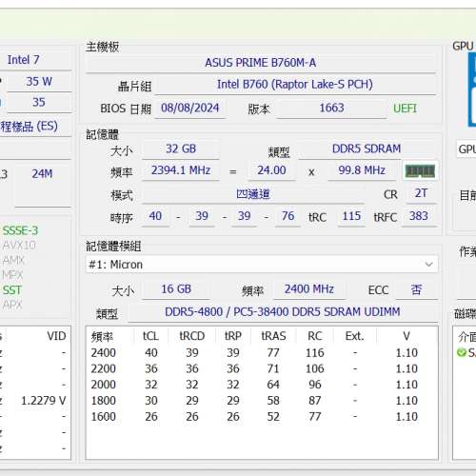Viewport: 476px width, 476px height.
Task: Click motherboard name ASUS PRIME B760M-A
Action: click(x=260, y=63)
